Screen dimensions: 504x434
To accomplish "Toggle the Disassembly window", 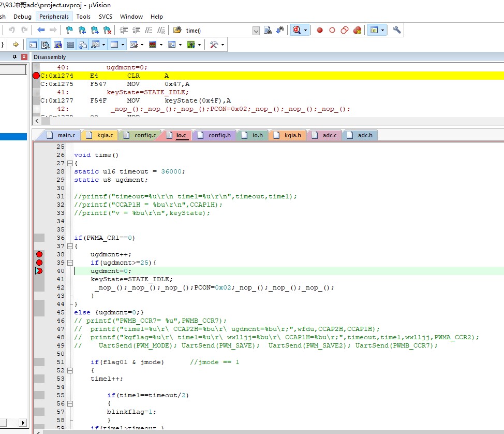I will coord(46,45).
